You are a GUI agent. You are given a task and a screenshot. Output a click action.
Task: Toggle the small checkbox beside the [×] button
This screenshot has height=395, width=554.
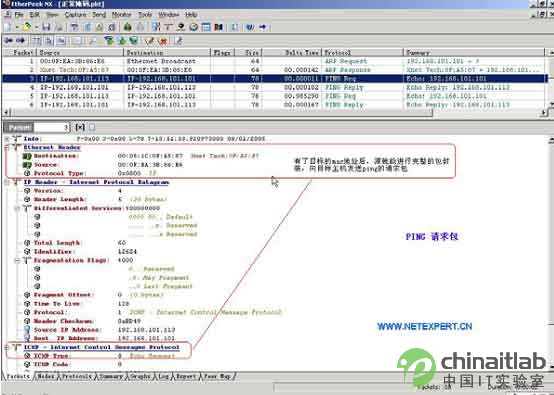(92, 127)
